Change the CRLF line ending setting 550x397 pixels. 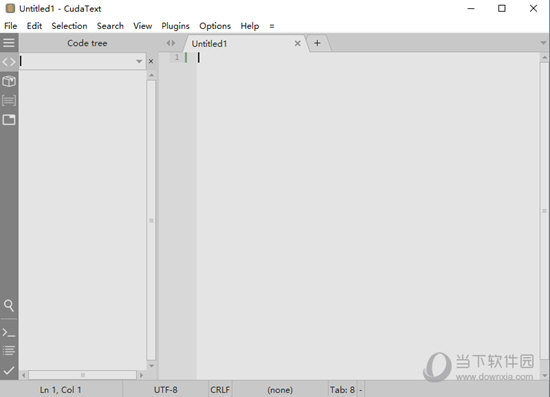click(x=220, y=390)
